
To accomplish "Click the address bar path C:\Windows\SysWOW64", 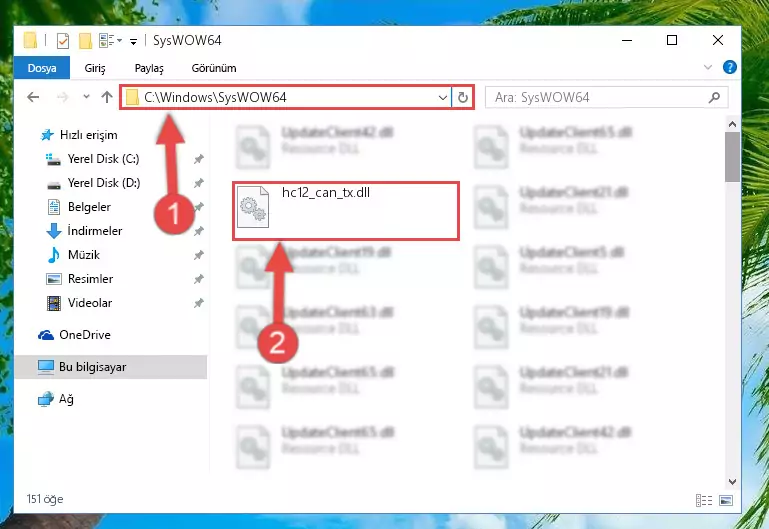I will pyautogui.click(x=215, y=97).
